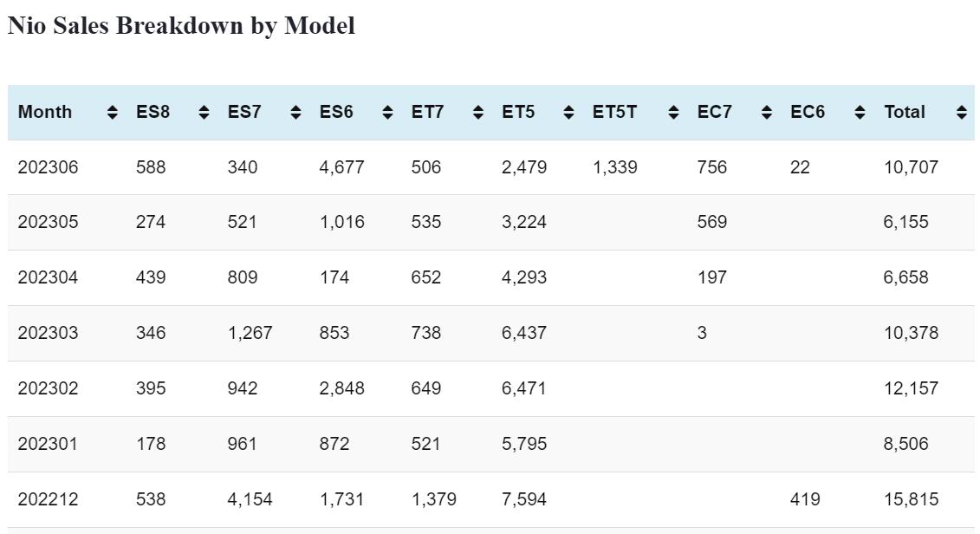
Task: Click the Total column header label
Action: [905, 112]
